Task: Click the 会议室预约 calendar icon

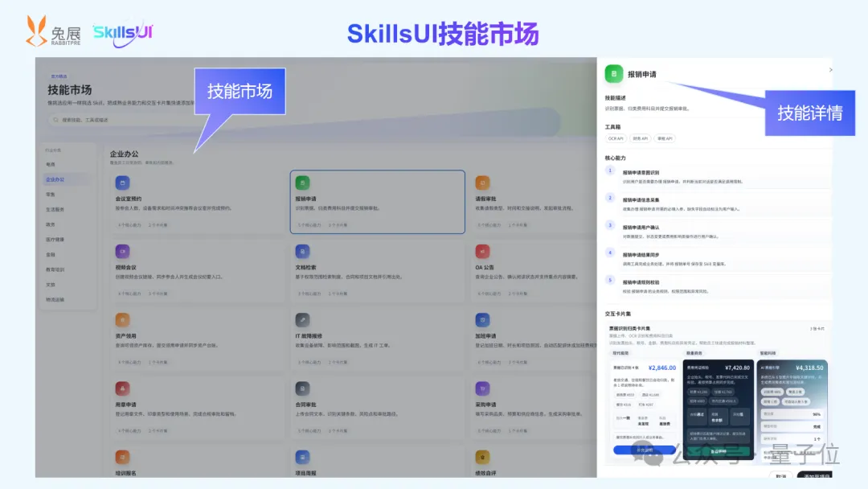Action: (x=122, y=183)
